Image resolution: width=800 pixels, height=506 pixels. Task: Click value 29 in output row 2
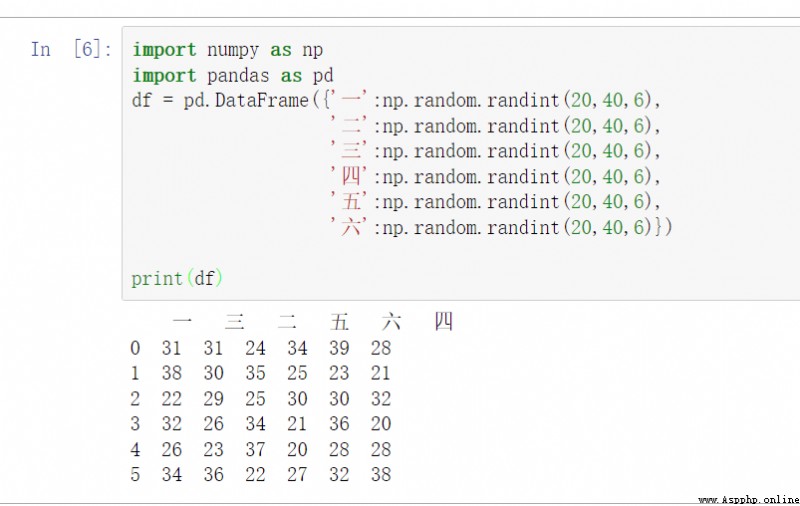(x=213, y=399)
